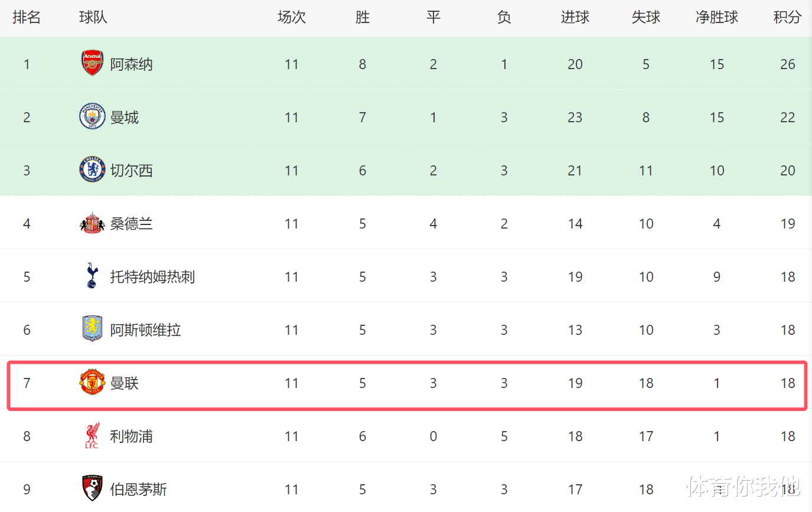Viewport: 812px width, 512px height.
Task: Click the Tottenham Hotspur cockerel logo
Action: (x=92, y=276)
